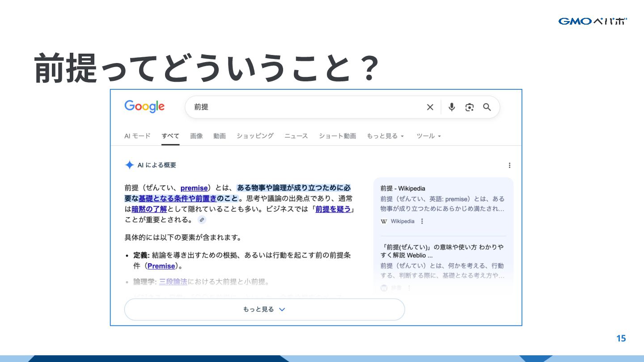Click the 定義: bullet label
644x362 pixels.
coord(141,255)
